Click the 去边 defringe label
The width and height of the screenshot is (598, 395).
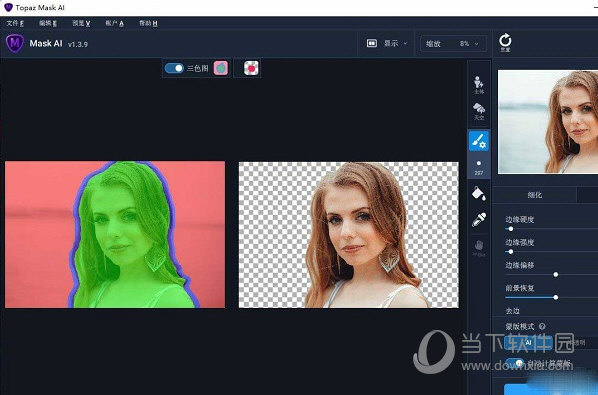point(513,311)
